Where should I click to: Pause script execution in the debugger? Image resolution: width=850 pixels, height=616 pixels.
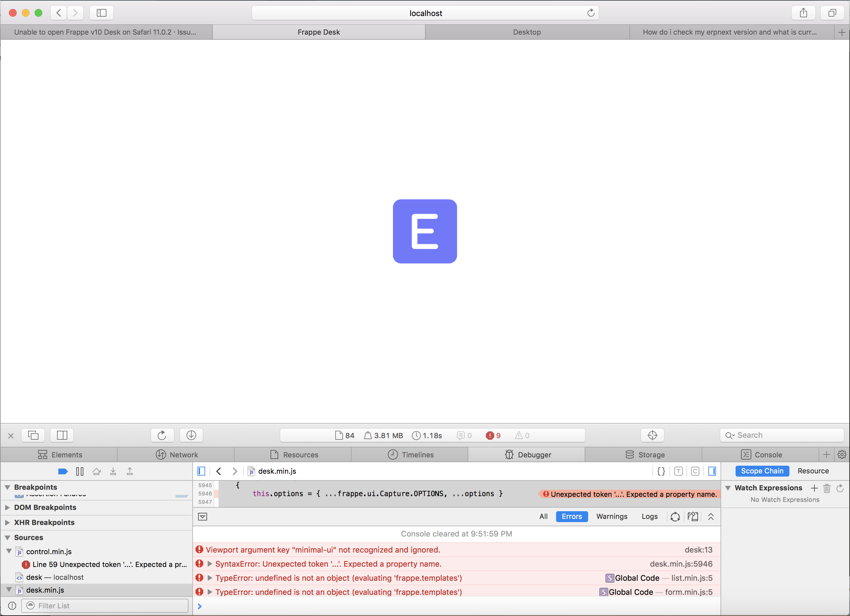pos(79,471)
